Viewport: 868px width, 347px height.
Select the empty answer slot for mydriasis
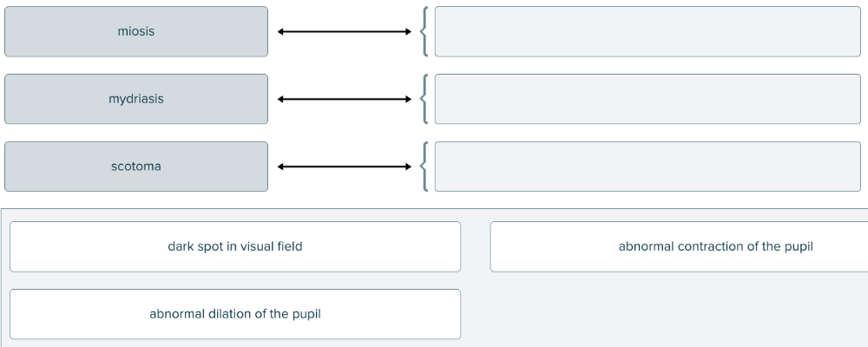(x=647, y=99)
